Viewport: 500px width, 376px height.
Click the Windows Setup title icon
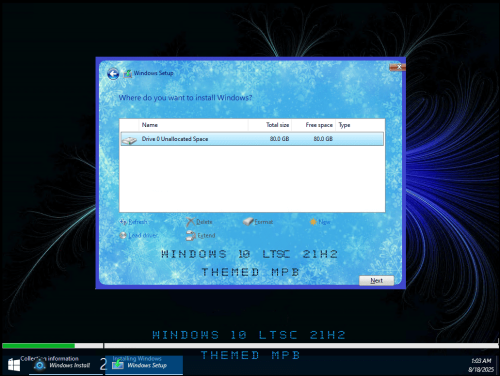[128, 73]
